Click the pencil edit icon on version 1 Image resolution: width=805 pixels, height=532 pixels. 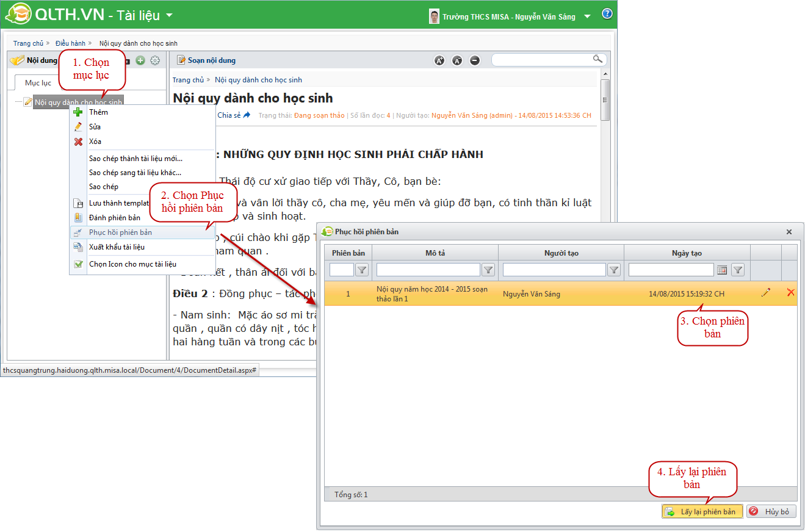click(765, 293)
